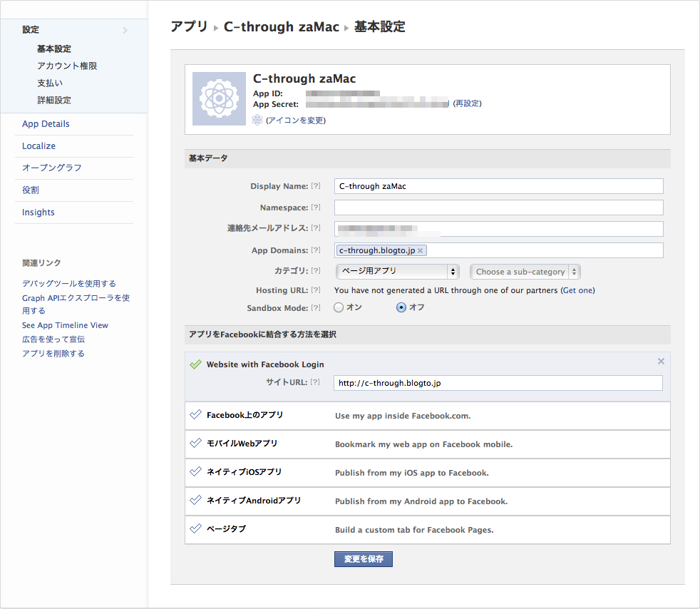Click the checkmark next to Facebook上のアプリ
Viewport: 700px width, 609px height.
click(x=195, y=415)
